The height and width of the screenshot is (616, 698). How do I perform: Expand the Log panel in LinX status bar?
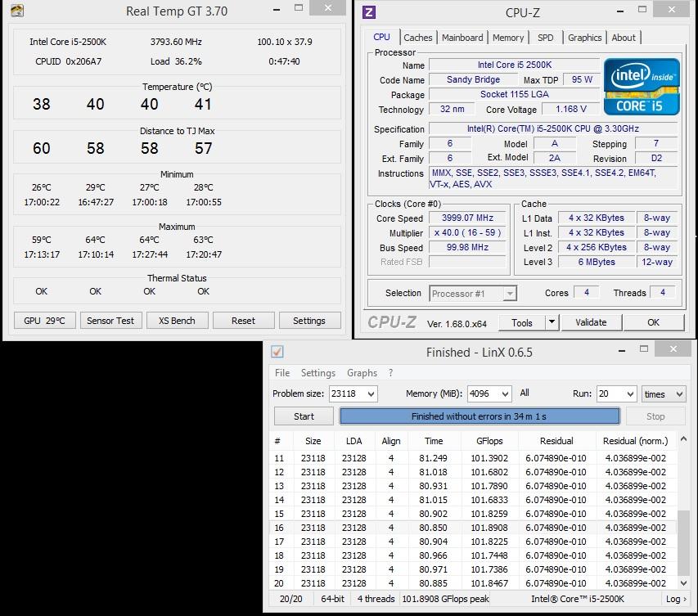[676, 599]
